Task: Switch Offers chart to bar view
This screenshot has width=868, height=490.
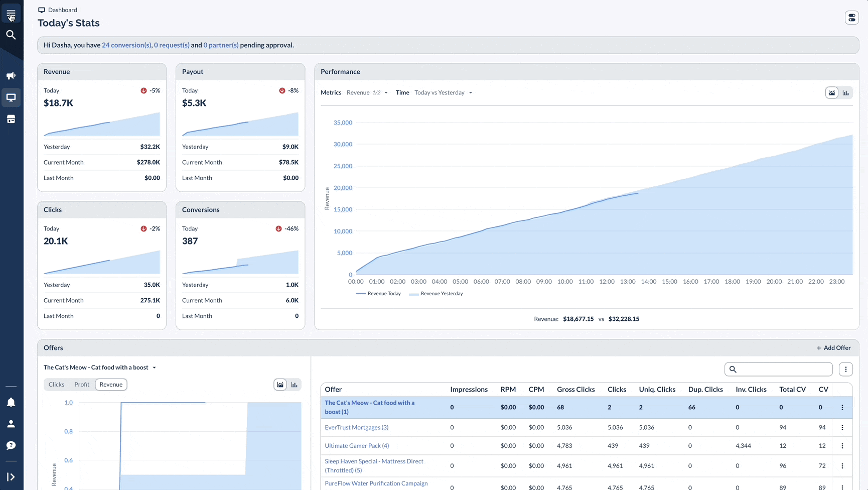Action: coord(295,385)
